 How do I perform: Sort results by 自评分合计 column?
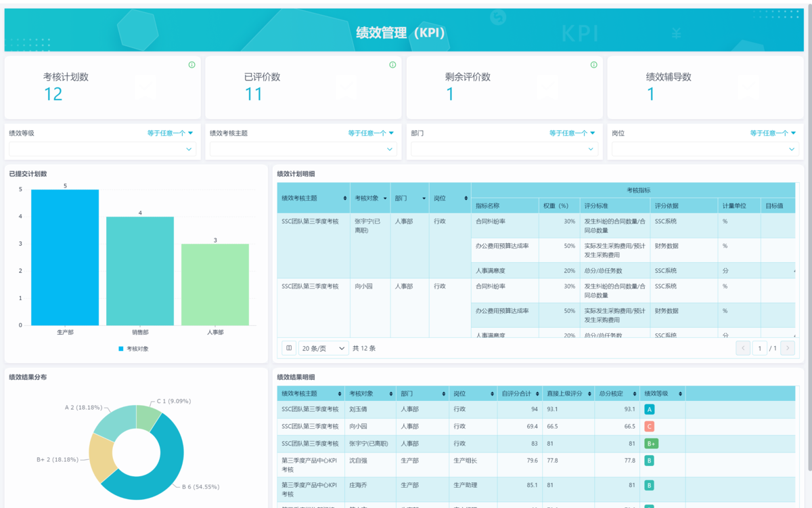pos(538,394)
